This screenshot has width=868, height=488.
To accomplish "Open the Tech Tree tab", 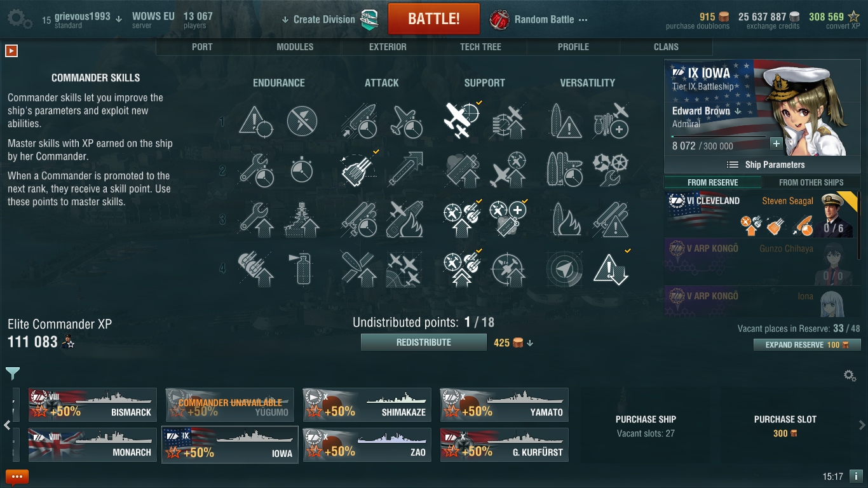I will (x=480, y=47).
